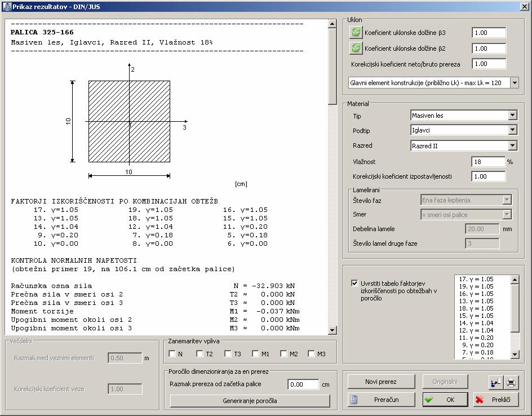Open the Glavni element konstrukcije dropdown
Image resolution: width=532 pixels, height=416 pixels.
click(515, 82)
